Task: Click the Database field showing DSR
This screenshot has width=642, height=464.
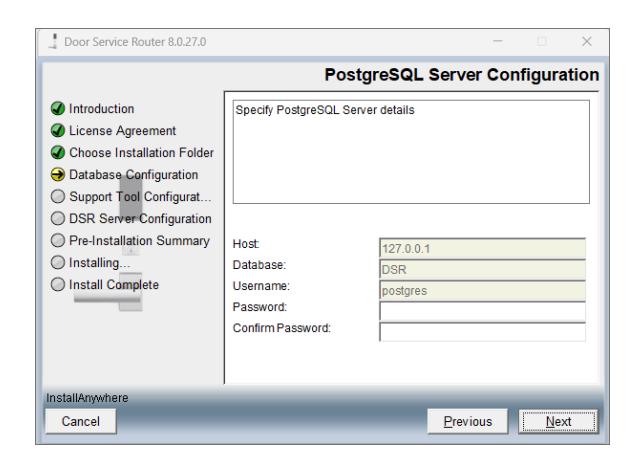Action: coord(482,269)
